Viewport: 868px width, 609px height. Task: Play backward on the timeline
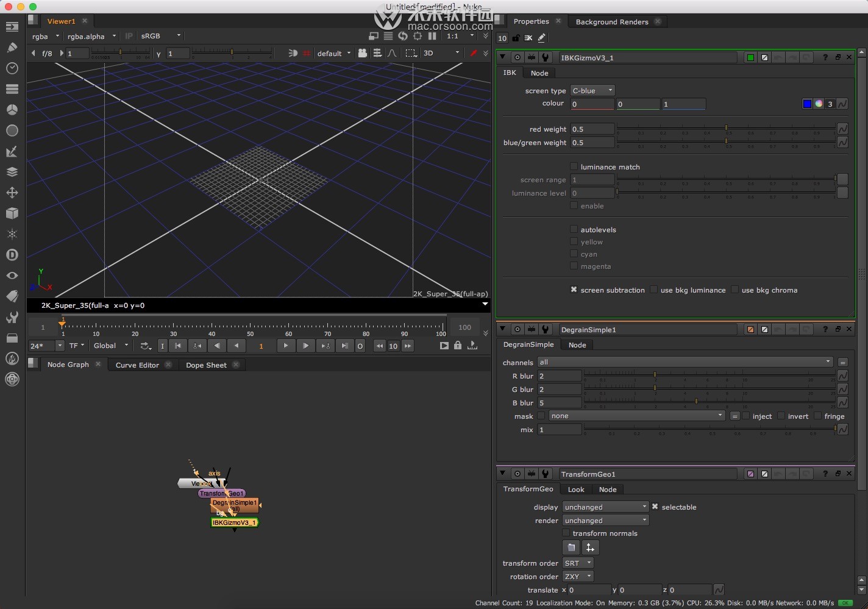tap(237, 346)
